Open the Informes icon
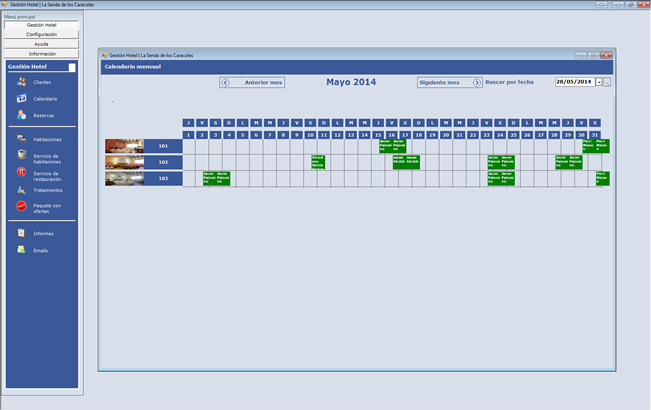This screenshot has width=651, height=410. pos(22,233)
